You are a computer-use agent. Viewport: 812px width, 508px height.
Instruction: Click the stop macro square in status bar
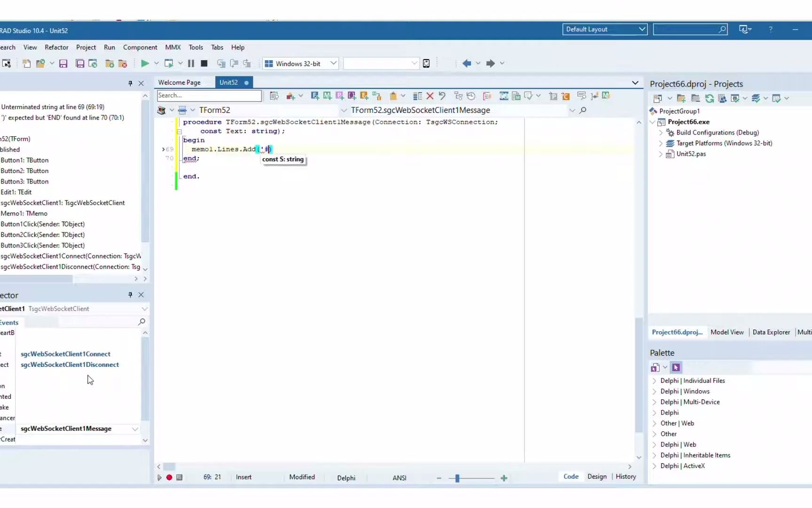[180, 477]
